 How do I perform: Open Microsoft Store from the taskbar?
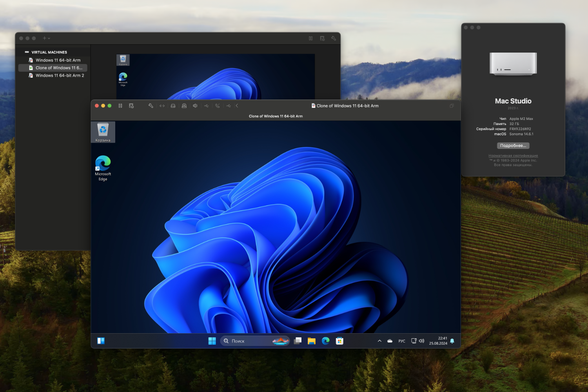tap(339, 341)
